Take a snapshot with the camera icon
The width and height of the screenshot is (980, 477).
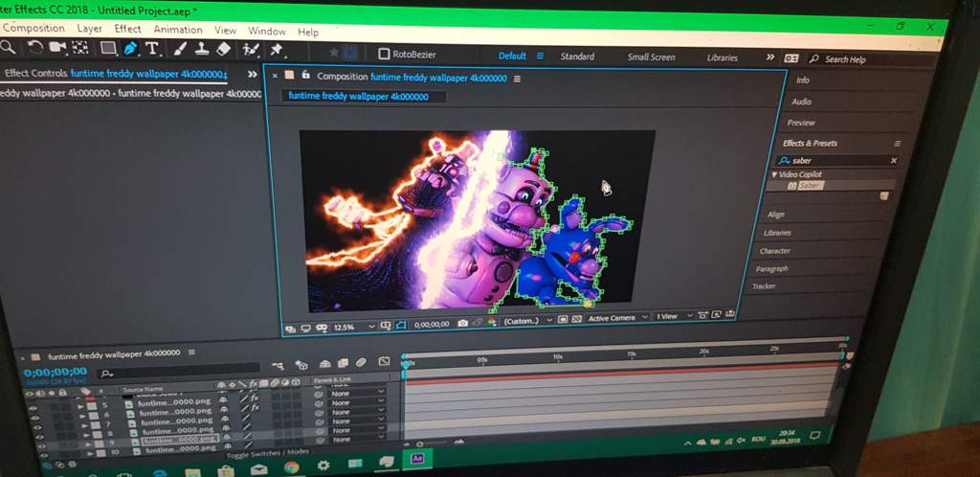(462, 324)
